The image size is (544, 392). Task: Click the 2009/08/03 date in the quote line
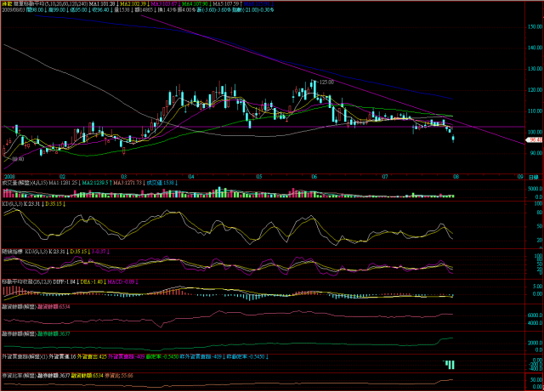(14, 9)
